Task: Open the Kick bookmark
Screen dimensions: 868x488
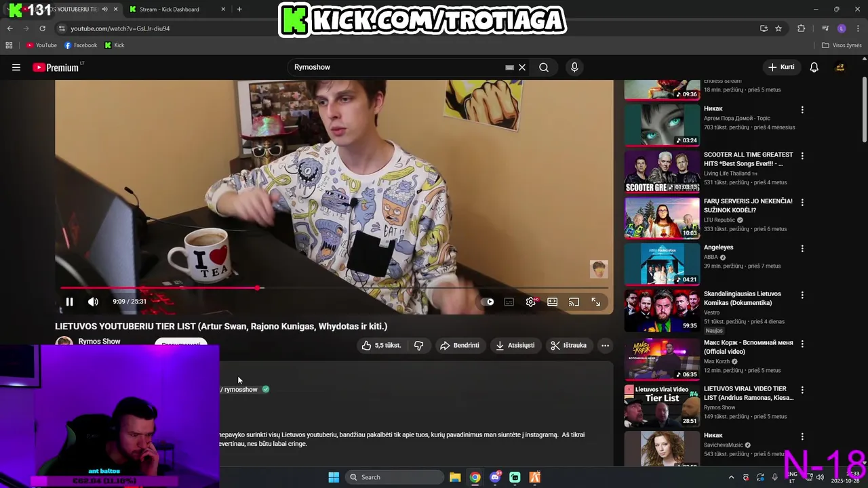Action: [x=115, y=45]
